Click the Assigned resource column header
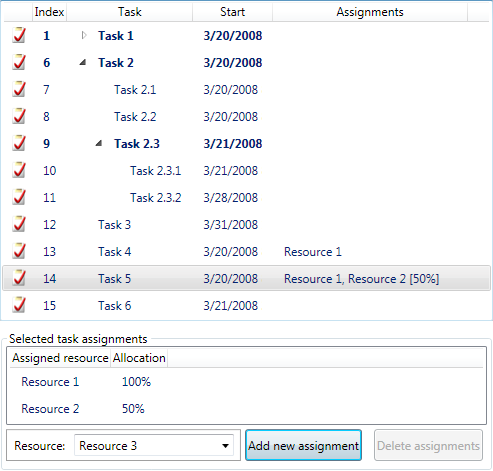The image size is (493, 471). [60, 358]
